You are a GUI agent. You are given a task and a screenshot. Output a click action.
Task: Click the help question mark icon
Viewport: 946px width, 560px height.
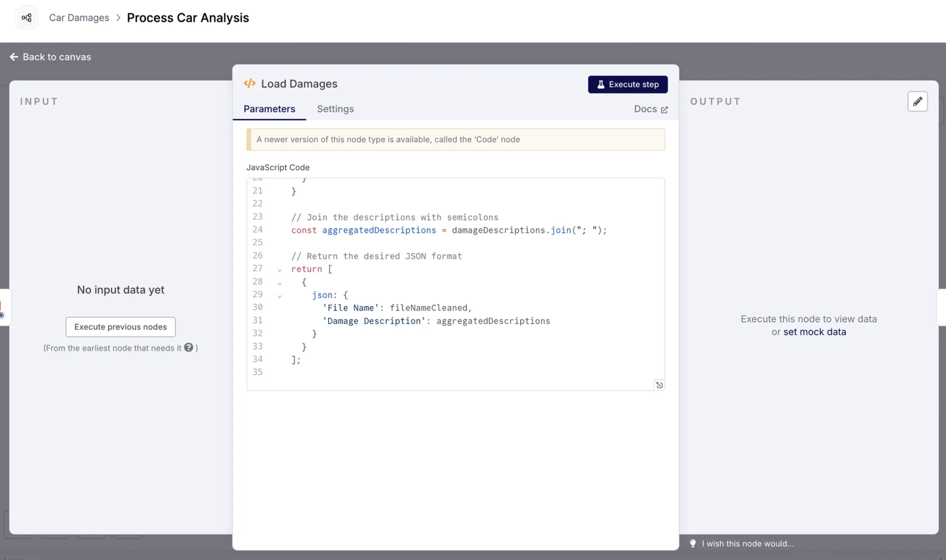point(188,347)
